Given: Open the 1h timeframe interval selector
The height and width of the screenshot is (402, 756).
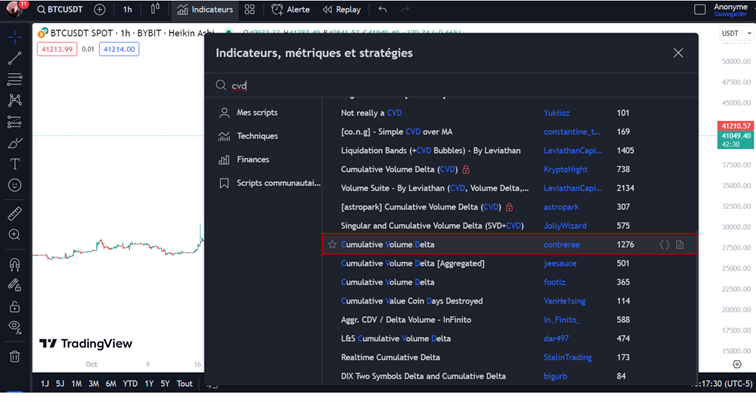Looking at the screenshot, I should point(127,10).
